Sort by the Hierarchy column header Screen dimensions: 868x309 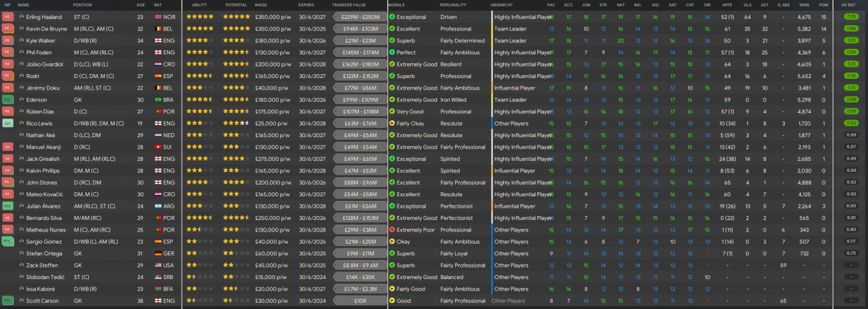pos(501,5)
